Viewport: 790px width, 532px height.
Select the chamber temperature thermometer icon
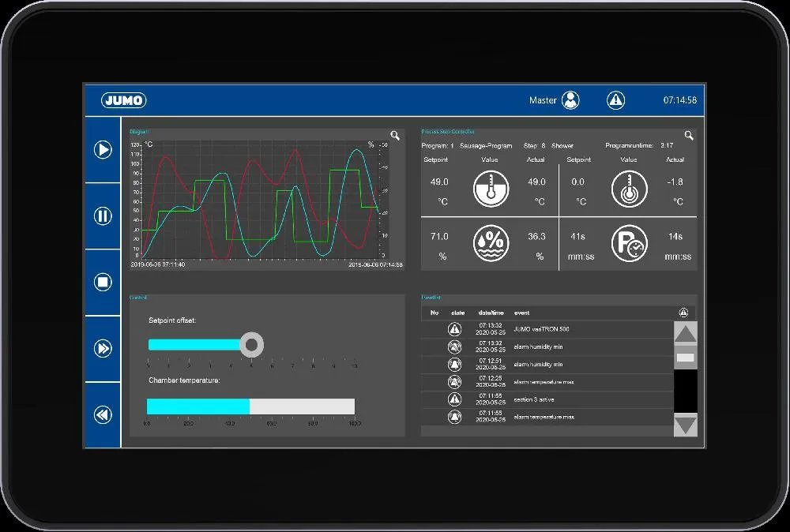pos(491,189)
